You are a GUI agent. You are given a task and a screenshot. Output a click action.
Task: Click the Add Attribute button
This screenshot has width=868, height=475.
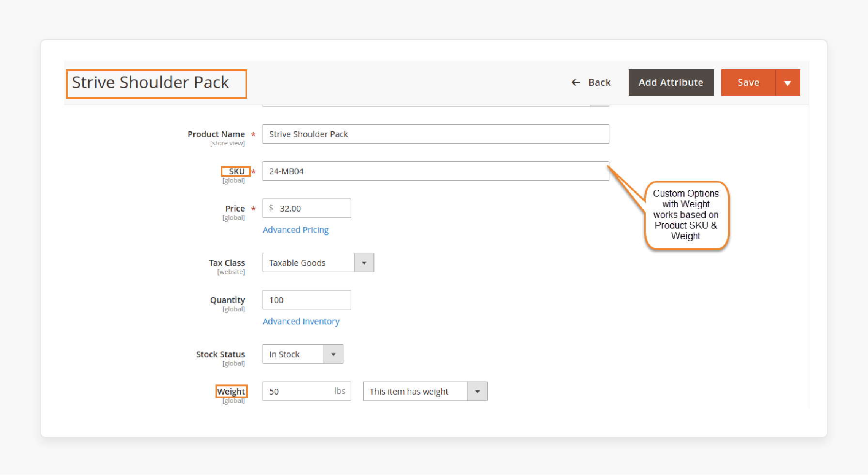(671, 82)
